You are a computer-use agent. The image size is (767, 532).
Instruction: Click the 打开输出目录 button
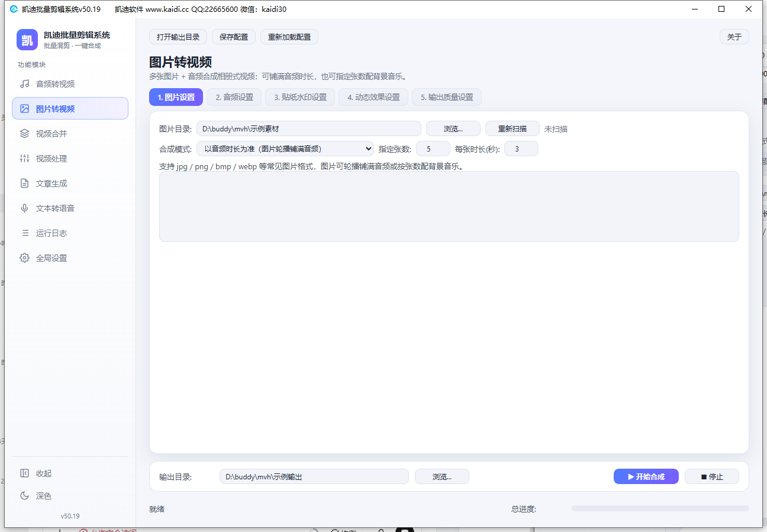click(x=178, y=37)
